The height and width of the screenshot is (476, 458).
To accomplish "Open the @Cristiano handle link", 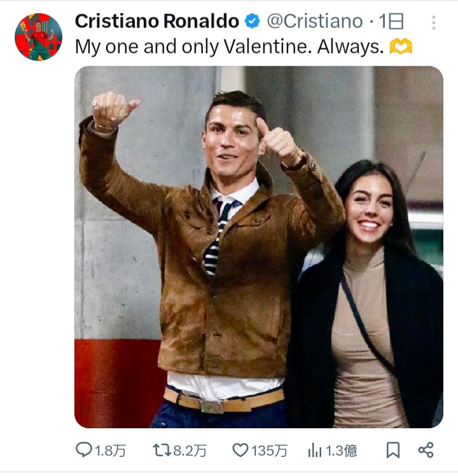I will (315, 21).
